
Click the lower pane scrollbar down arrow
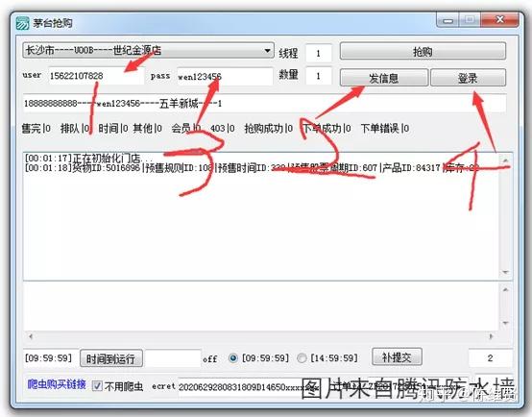(x=505, y=323)
